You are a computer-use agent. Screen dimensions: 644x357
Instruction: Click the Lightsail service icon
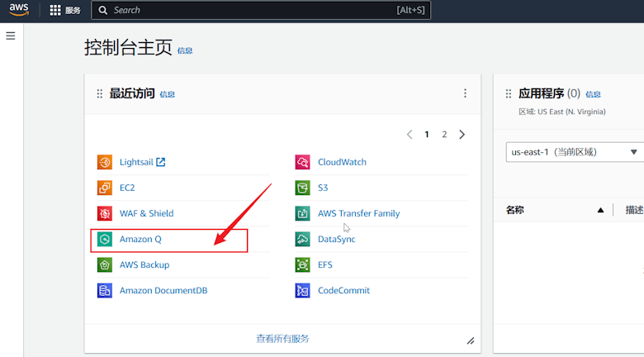(105, 162)
